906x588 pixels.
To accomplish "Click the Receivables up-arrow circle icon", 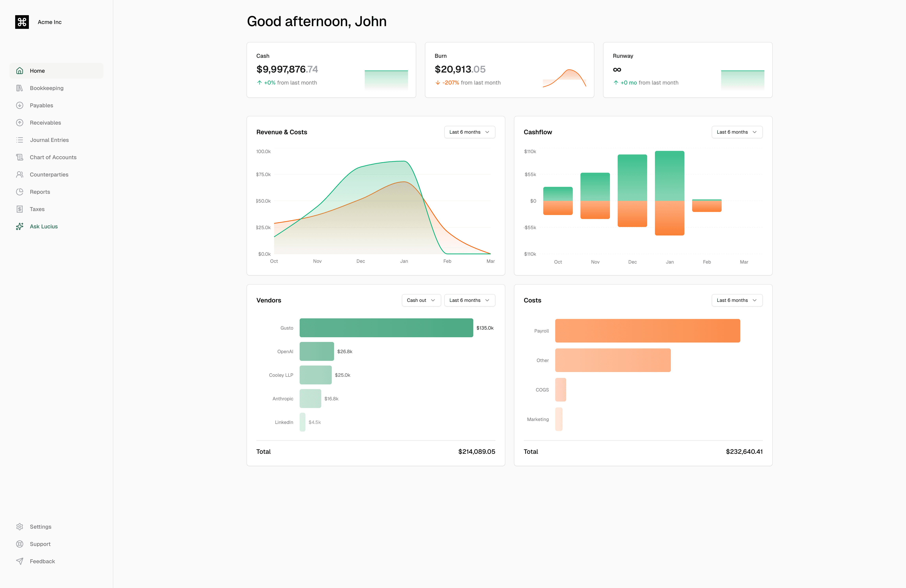I will point(20,123).
